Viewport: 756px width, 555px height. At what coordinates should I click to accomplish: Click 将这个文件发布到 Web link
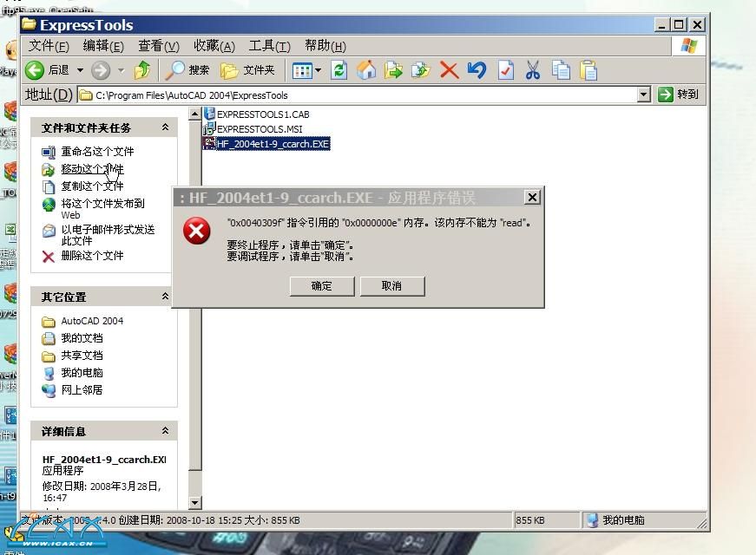click(102, 209)
